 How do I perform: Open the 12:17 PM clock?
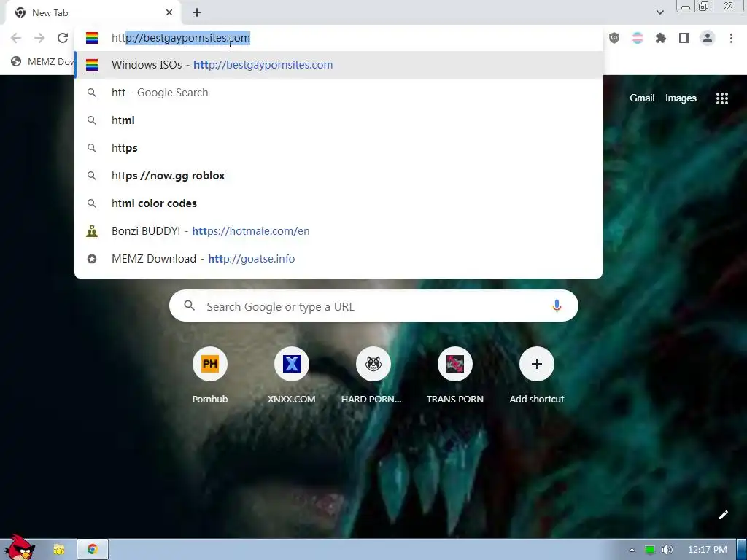[708, 550]
